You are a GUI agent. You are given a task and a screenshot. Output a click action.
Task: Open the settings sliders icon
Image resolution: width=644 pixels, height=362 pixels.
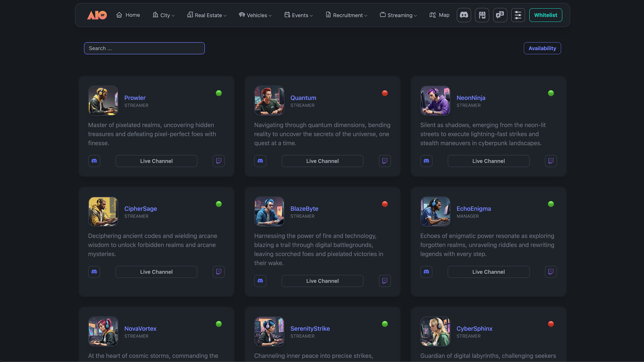518,15
